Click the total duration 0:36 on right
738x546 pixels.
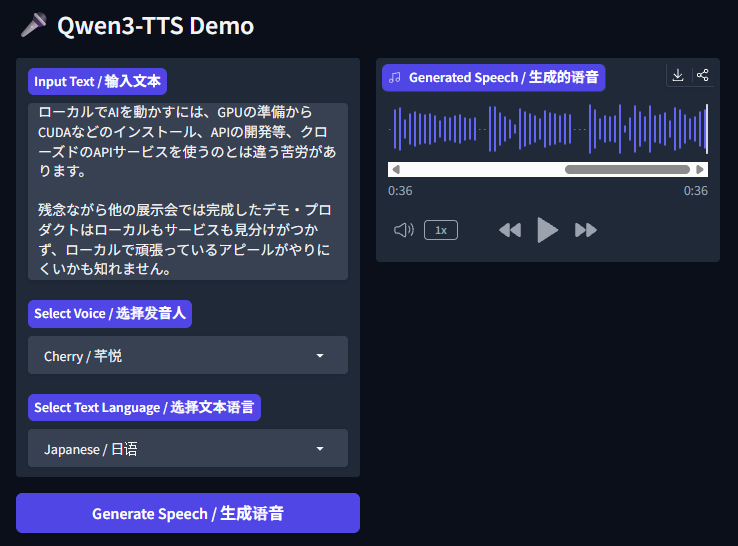coord(696,191)
